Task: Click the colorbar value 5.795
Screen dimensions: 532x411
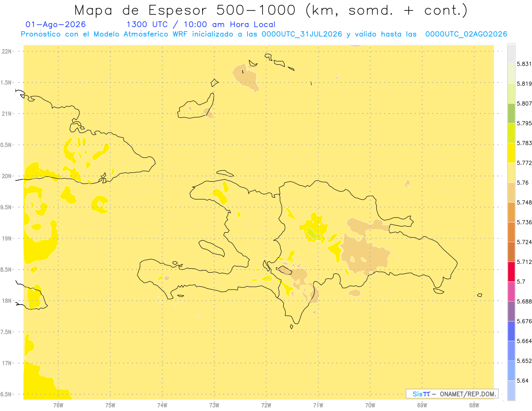Action: click(524, 123)
